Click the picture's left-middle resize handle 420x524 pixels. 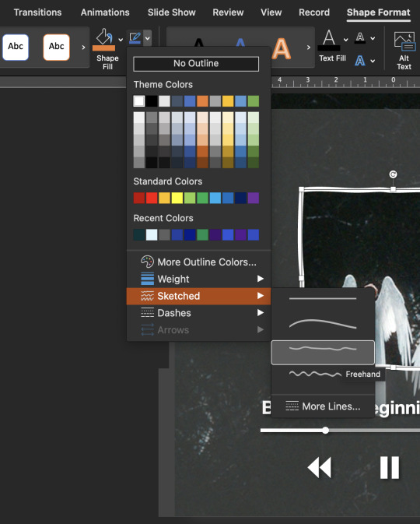point(301,278)
